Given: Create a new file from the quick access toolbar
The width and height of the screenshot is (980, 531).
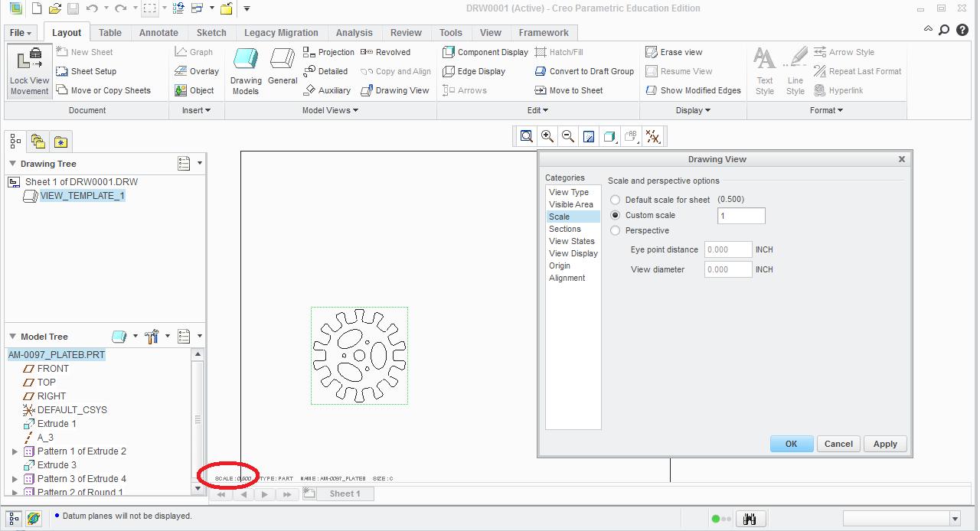Looking at the screenshot, I should [38, 9].
